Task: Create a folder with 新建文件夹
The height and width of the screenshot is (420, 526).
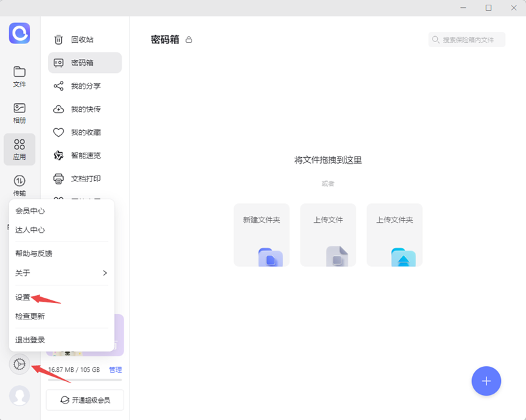Action: (261, 235)
